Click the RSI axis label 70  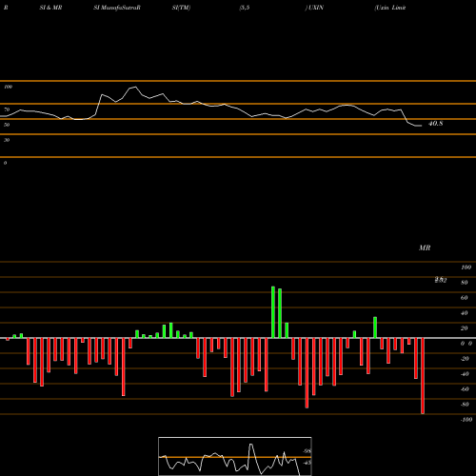coord(7,109)
